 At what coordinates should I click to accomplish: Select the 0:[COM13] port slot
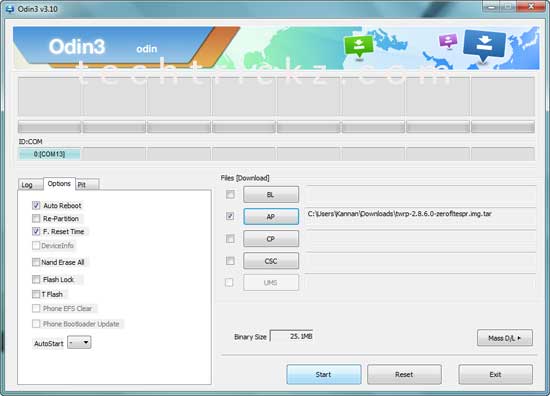click(x=49, y=154)
